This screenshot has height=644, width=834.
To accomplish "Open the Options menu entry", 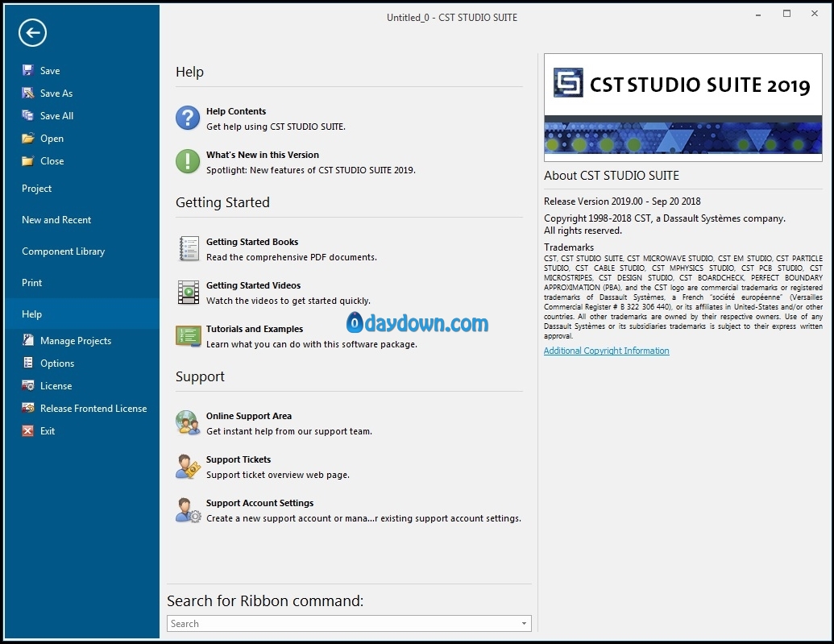I will pyautogui.click(x=57, y=363).
